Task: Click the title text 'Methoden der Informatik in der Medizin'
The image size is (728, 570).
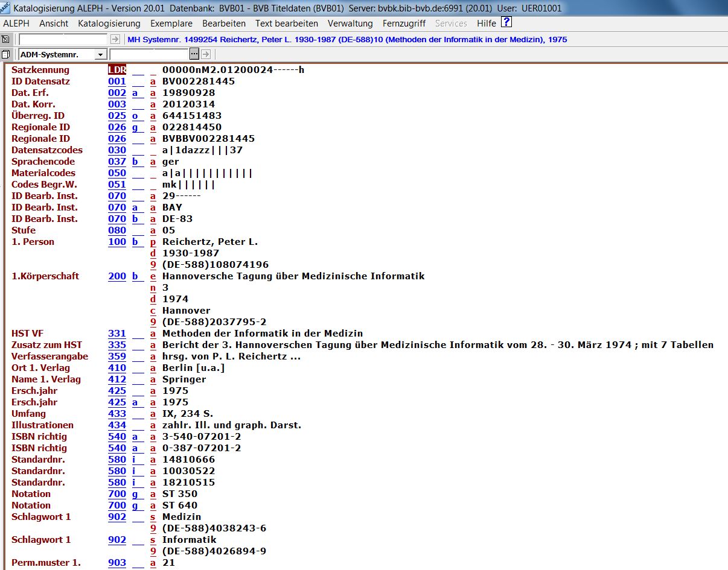Action: coord(263,334)
